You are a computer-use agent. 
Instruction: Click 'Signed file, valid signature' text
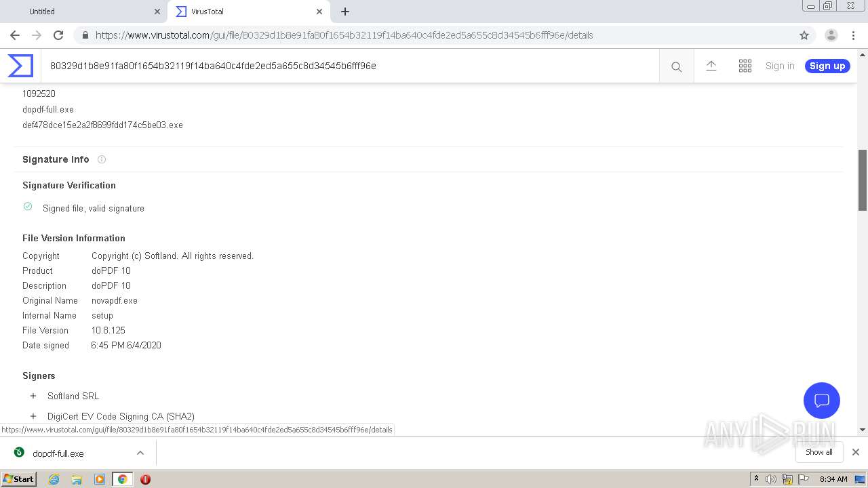(94, 208)
